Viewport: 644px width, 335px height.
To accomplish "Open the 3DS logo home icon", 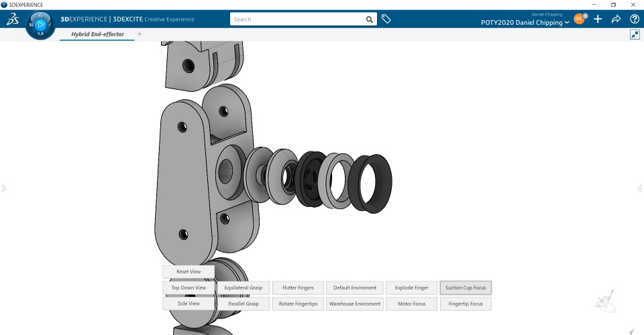I will [13, 19].
